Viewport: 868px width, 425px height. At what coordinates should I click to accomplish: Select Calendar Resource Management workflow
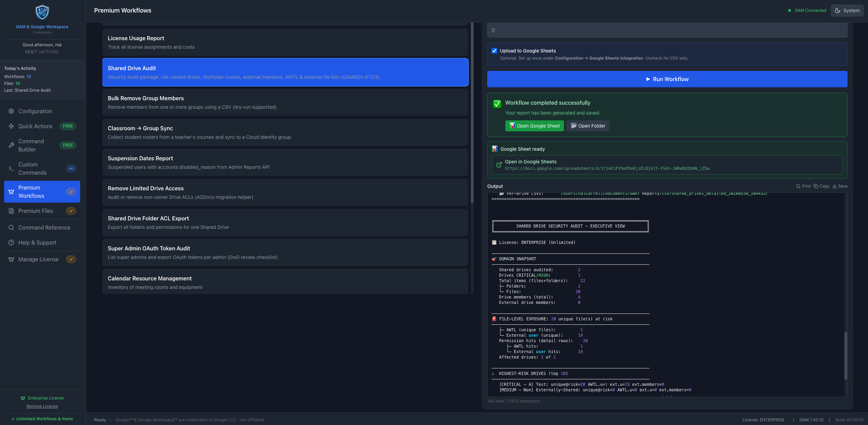(x=285, y=282)
